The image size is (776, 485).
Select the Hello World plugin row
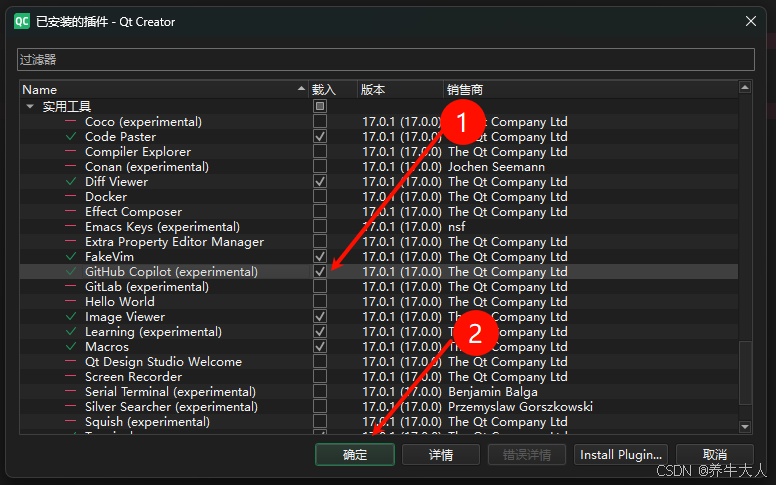coord(379,301)
